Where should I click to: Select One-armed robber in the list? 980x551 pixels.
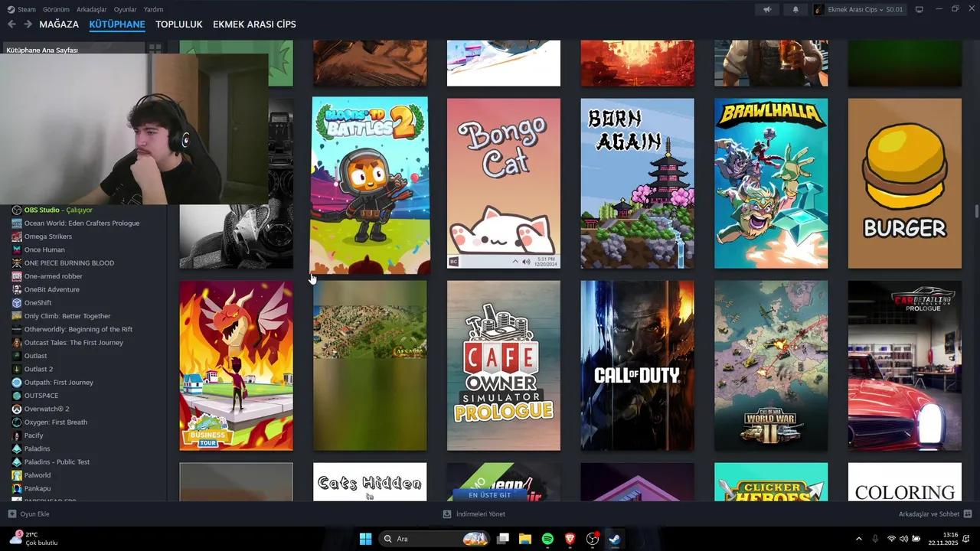(x=54, y=276)
